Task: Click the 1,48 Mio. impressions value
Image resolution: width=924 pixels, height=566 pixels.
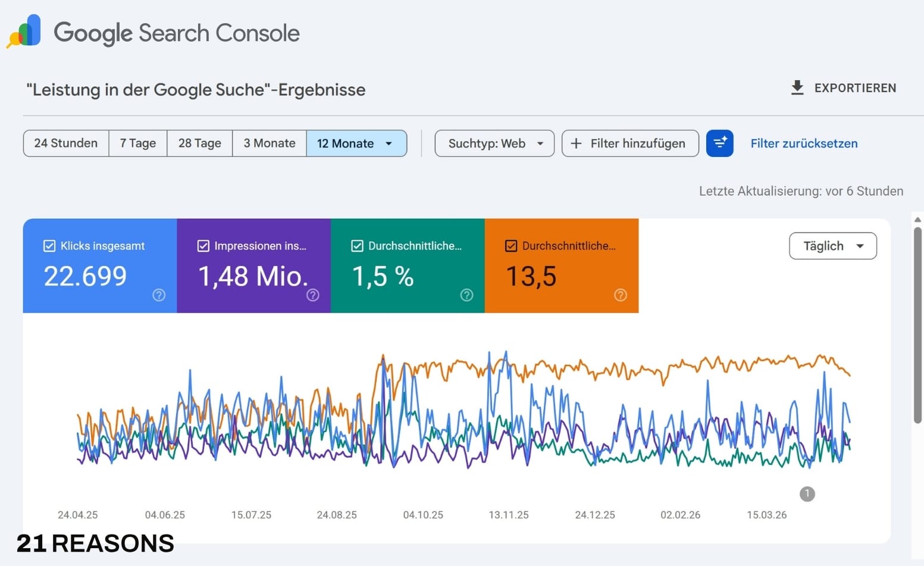Action: pyautogui.click(x=253, y=276)
